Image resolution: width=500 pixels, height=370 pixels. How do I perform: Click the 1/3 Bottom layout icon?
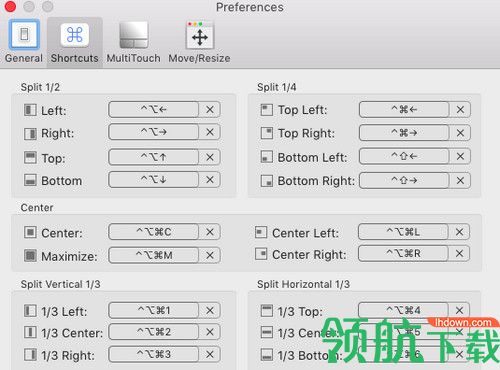click(266, 355)
